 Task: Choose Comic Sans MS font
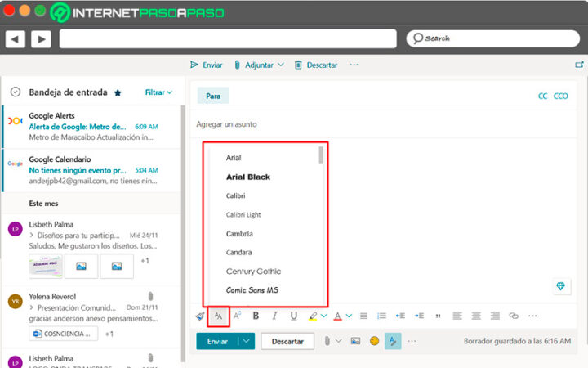coord(253,290)
